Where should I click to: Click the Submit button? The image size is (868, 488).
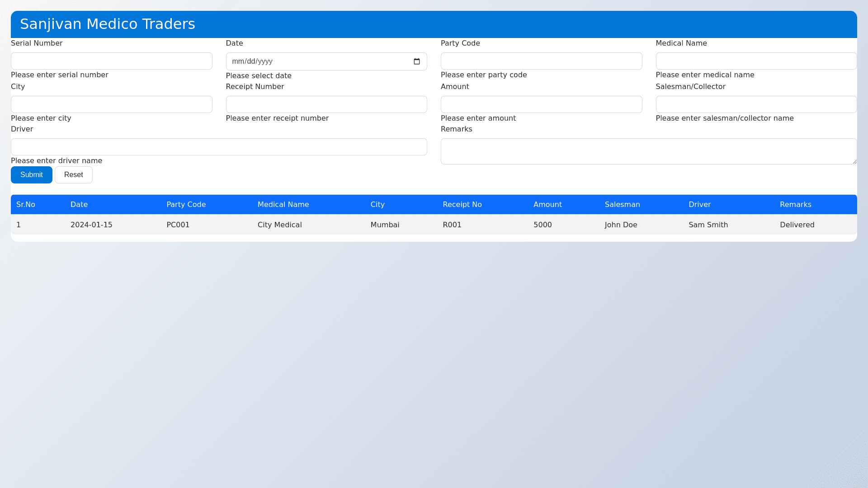click(32, 175)
